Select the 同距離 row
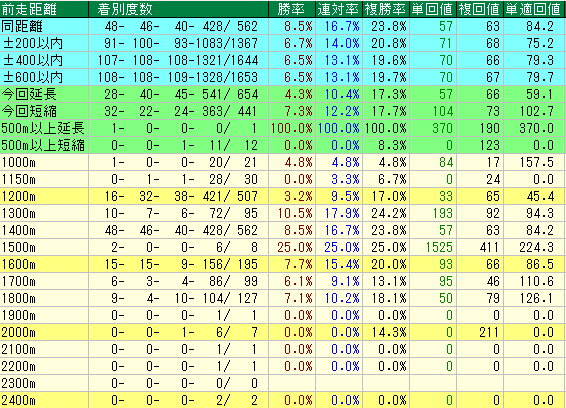This screenshot has height=408, width=566. (283, 26)
